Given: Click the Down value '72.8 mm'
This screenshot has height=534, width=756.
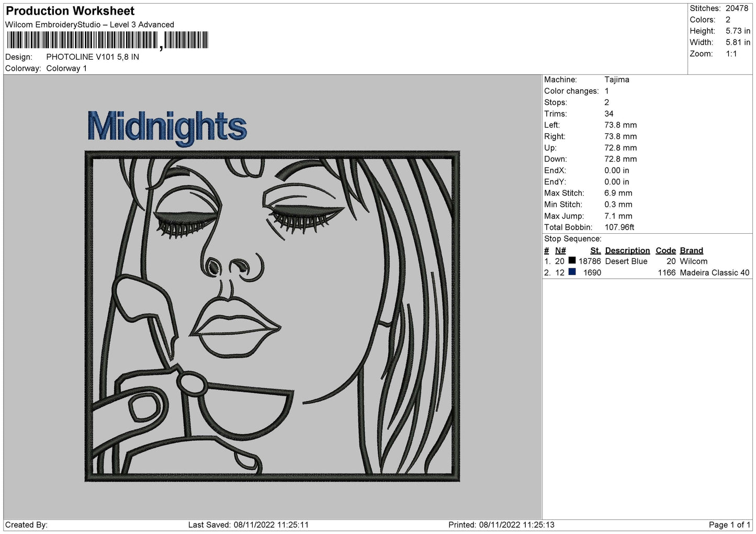Looking at the screenshot, I should [x=620, y=159].
